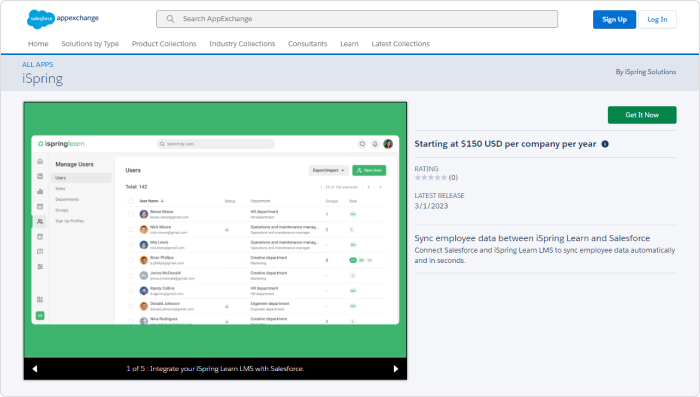Click the lock status icon in Nick Moore's row
This screenshot has height=397, width=700.
(x=227, y=230)
